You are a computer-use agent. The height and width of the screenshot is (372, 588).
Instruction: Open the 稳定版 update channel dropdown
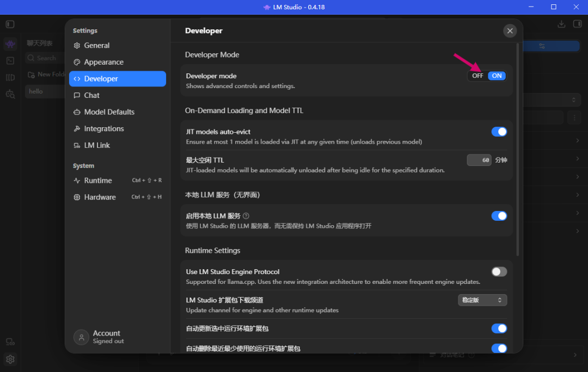coord(482,300)
